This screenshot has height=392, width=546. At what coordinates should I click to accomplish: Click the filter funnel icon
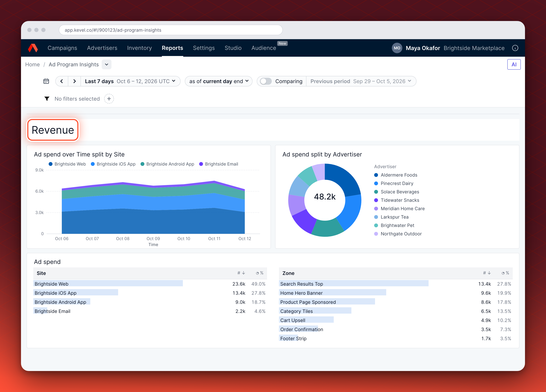(47, 99)
